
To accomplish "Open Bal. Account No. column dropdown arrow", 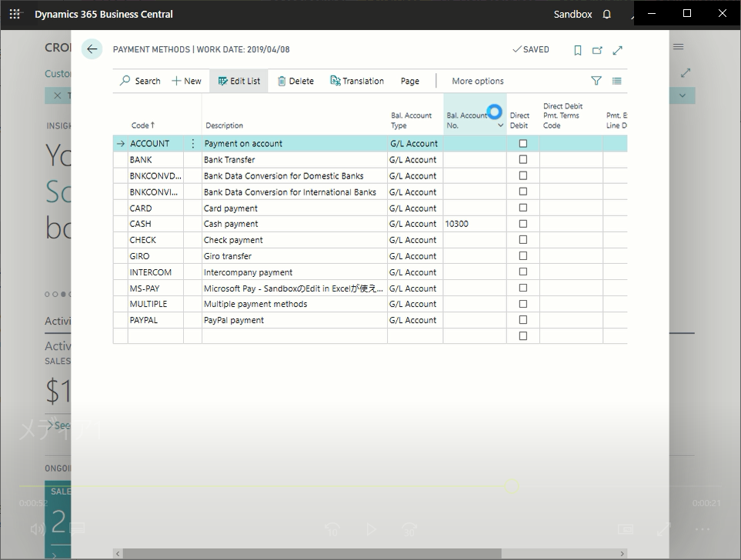I will pos(500,125).
